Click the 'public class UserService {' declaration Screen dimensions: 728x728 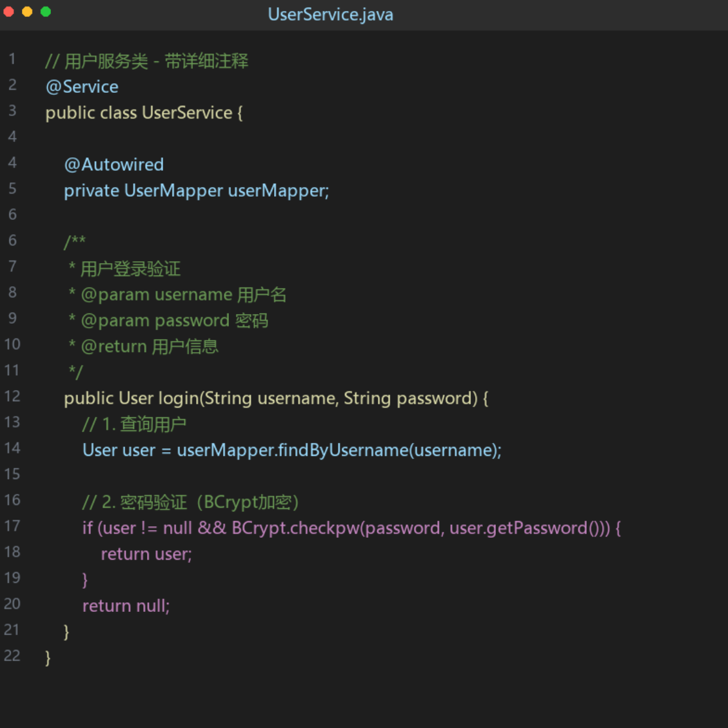pyautogui.click(x=144, y=113)
